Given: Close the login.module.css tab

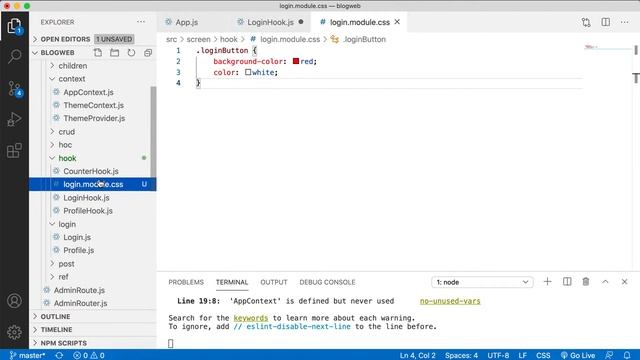Looking at the screenshot, I should 397,22.
